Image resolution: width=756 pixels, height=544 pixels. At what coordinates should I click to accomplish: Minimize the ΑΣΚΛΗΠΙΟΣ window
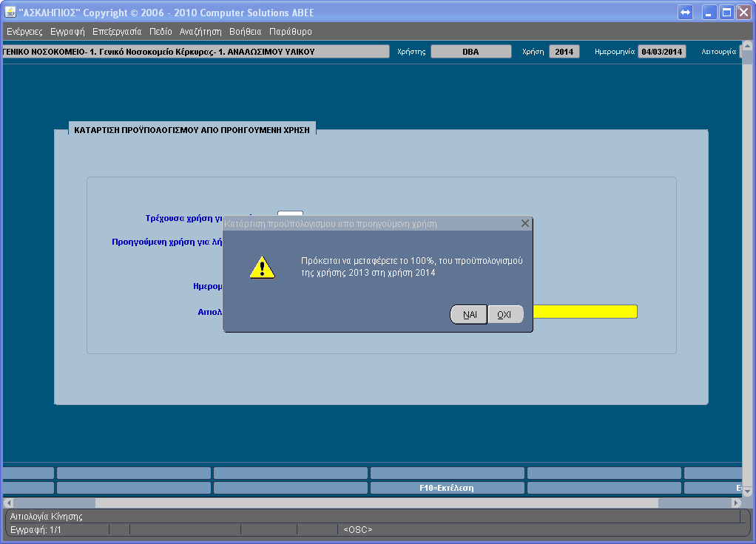pyautogui.click(x=709, y=13)
